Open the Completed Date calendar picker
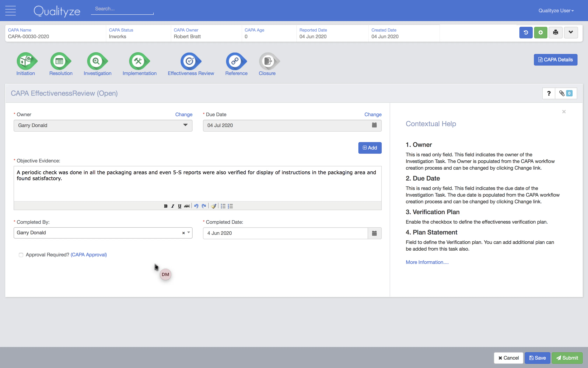588x368 pixels. tap(374, 233)
